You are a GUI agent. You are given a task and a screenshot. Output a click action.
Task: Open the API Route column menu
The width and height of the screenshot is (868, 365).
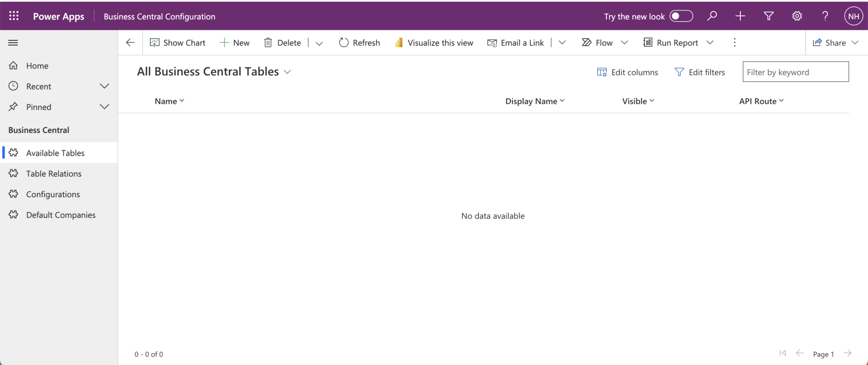[762, 101]
